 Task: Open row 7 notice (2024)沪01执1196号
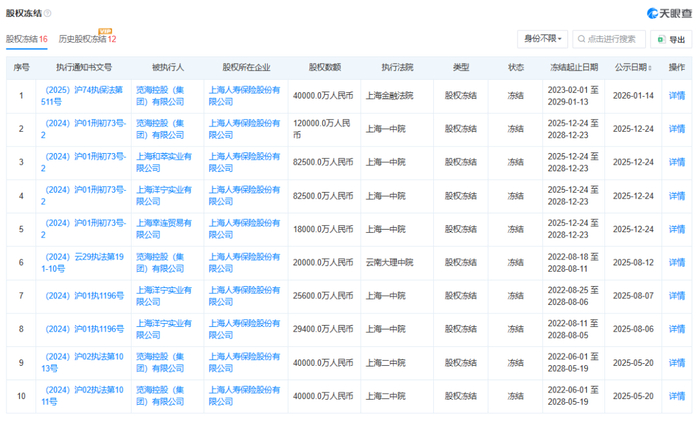click(84, 296)
